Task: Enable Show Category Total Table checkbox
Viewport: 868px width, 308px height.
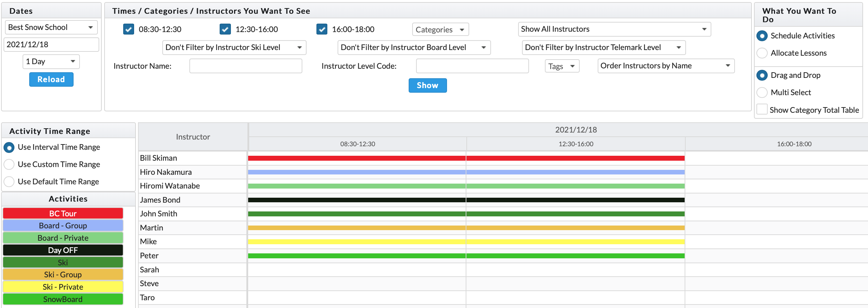Action: [x=762, y=110]
